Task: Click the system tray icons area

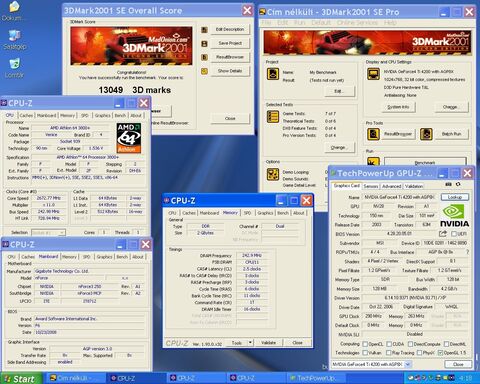Action: tap(432, 378)
